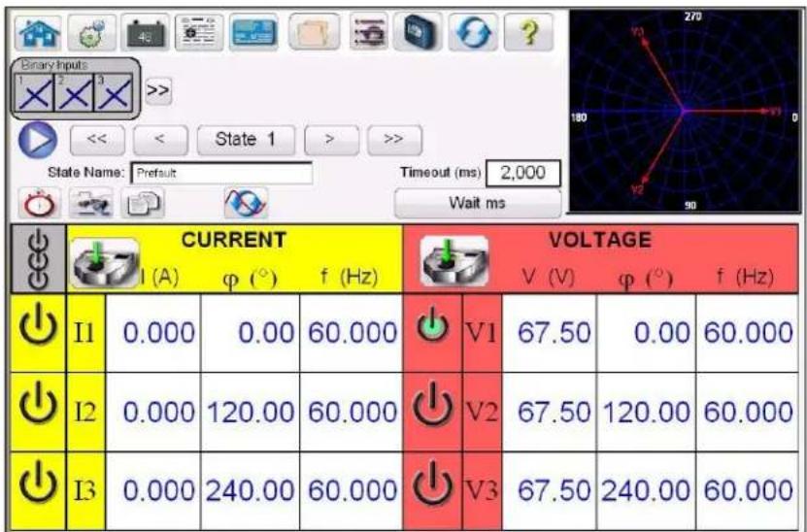This screenshot has height=532, width=807.
Task: Select V1 voltage amplitude 67.50
Action: point(549,333)
